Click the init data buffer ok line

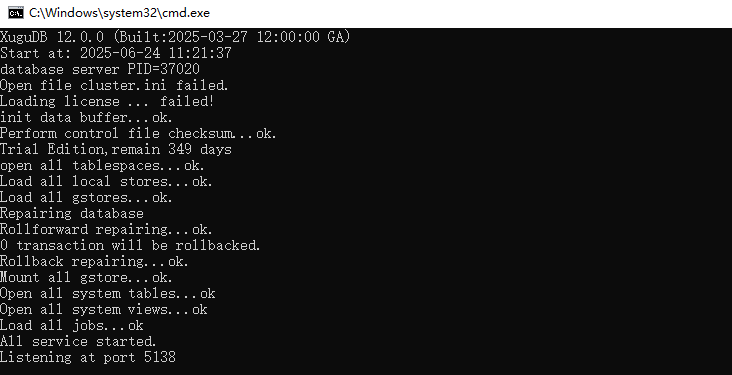[x=86, y=117]
